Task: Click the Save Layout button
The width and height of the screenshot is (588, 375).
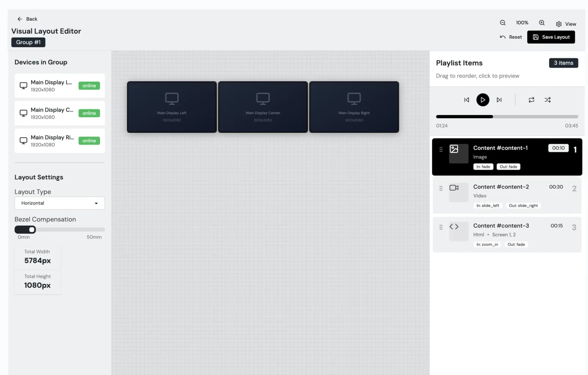Action: [x=551, y=37]
